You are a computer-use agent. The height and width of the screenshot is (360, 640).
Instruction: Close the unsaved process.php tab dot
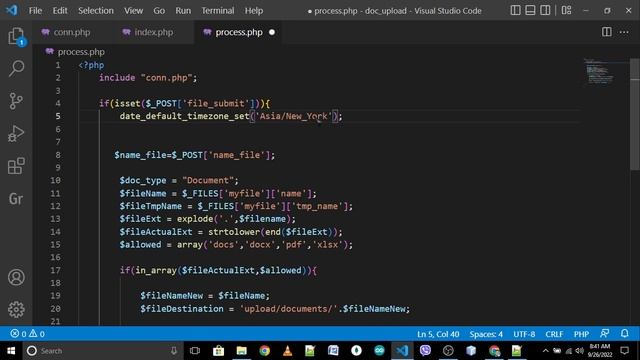coord(272,32)
